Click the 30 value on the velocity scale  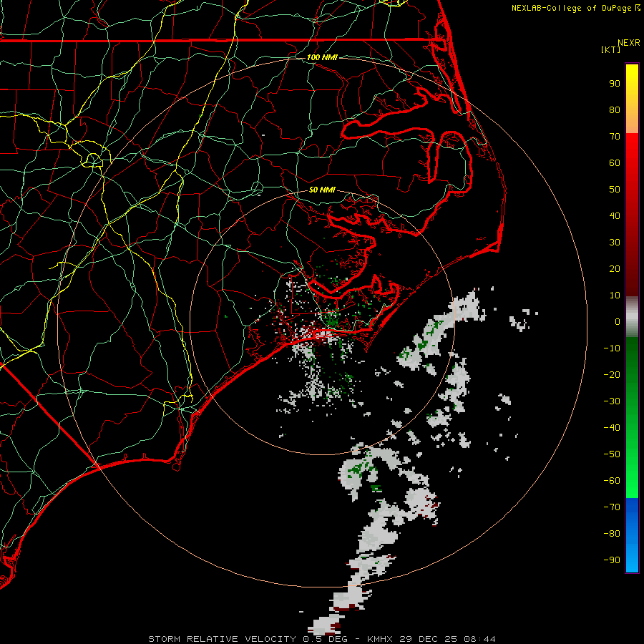(x=615, y=243)
